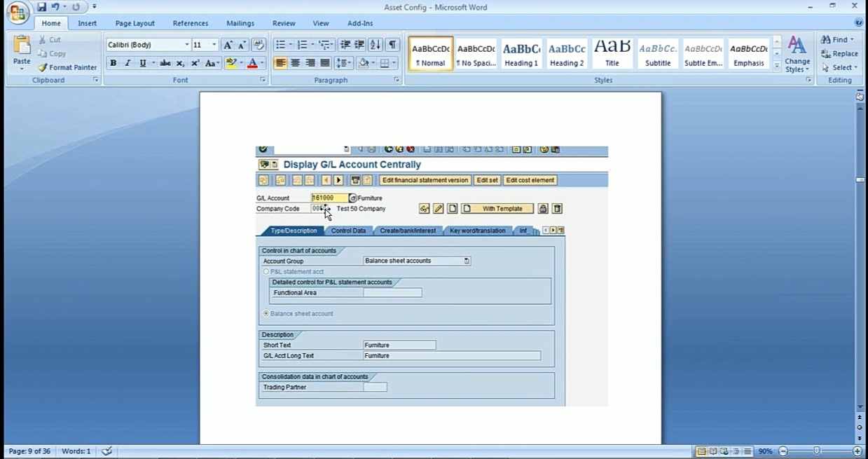The width and height of the screenshot is (868, 459).
Task: Click the Format Painter tool
Action: (67, 67)
